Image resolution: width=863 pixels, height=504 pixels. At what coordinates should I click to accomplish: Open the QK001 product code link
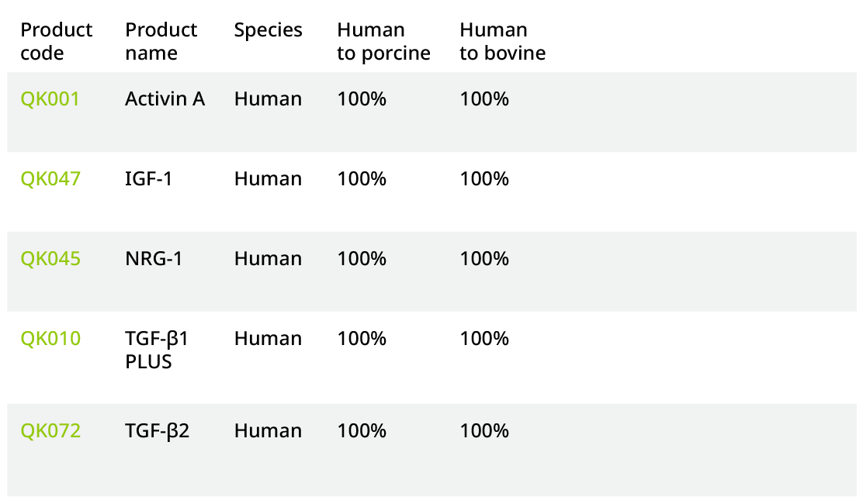50,99
